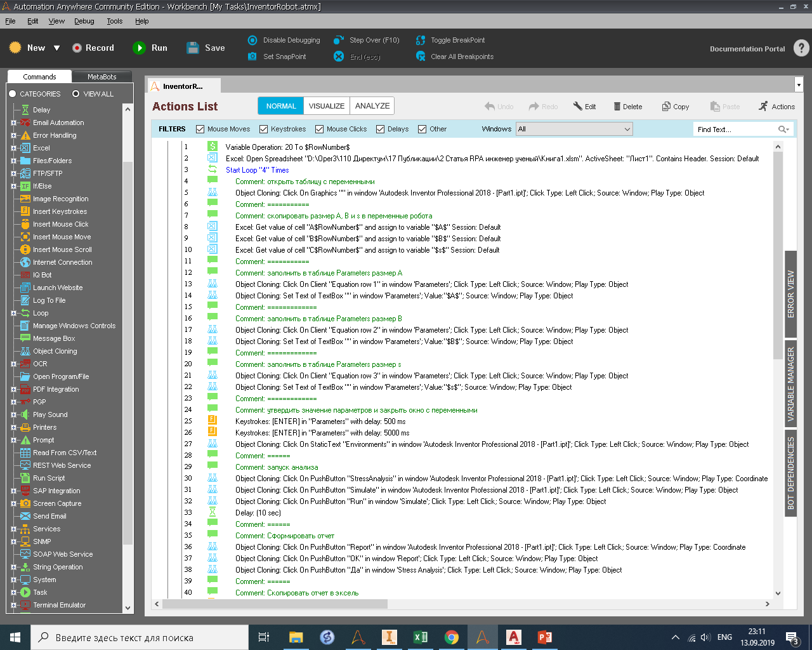Click the Set SnapPoint camera icon
This screenshot has height=650, width=812.
[252, 56]
